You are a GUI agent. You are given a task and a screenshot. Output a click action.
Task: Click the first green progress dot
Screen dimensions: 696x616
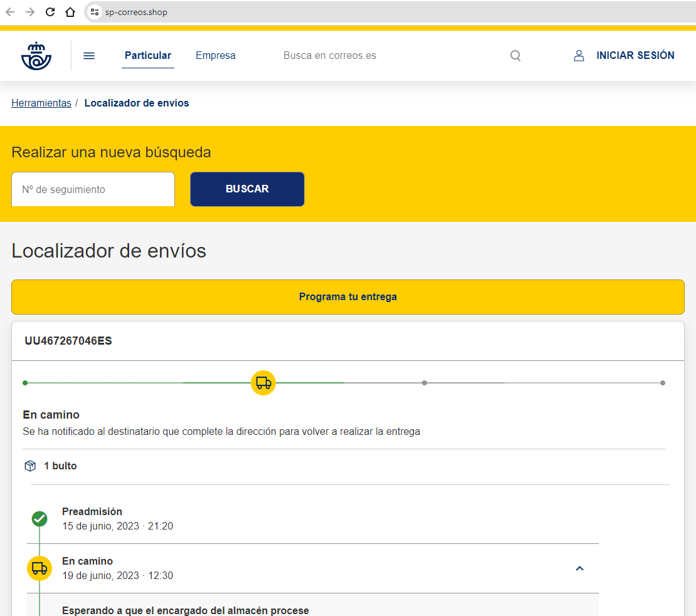pyautogui.click(x=25, y=383)
